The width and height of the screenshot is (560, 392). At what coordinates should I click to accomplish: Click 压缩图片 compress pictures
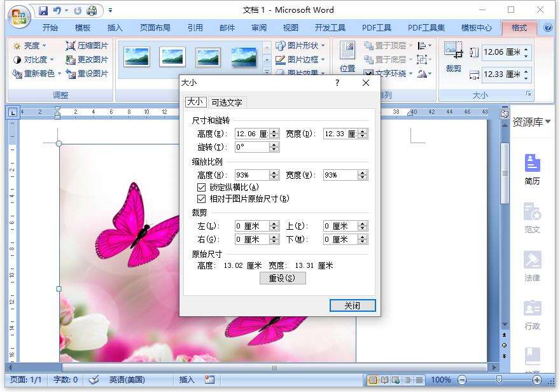[87, 46]
